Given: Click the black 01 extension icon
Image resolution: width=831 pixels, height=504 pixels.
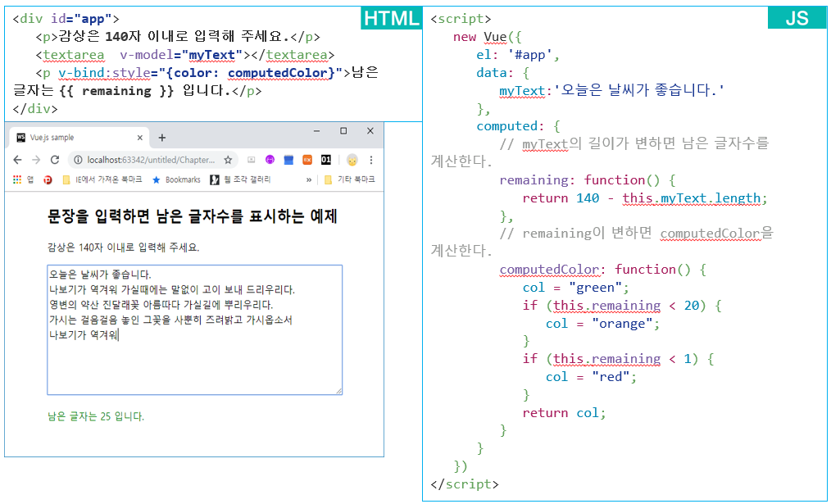Looking at the screenshot, I should click(x=326, y=160).
